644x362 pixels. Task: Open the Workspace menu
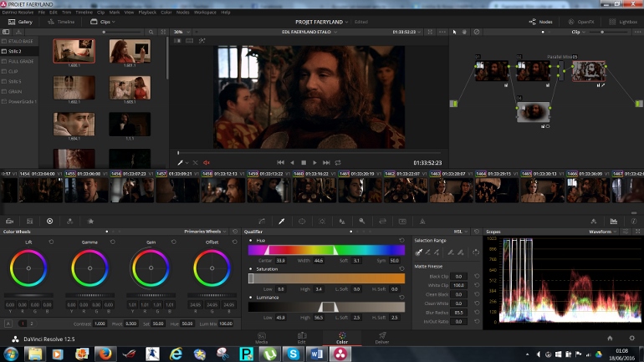[205, 13]
